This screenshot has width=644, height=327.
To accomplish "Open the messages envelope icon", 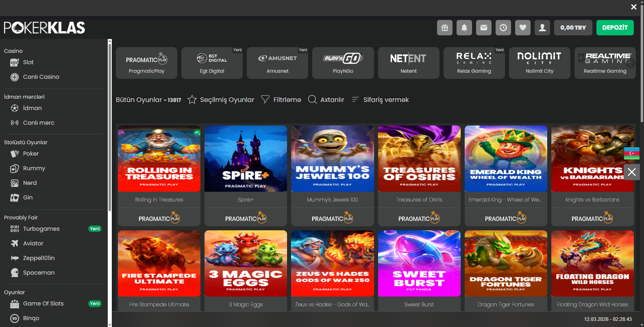I will [x=484, y=28].
